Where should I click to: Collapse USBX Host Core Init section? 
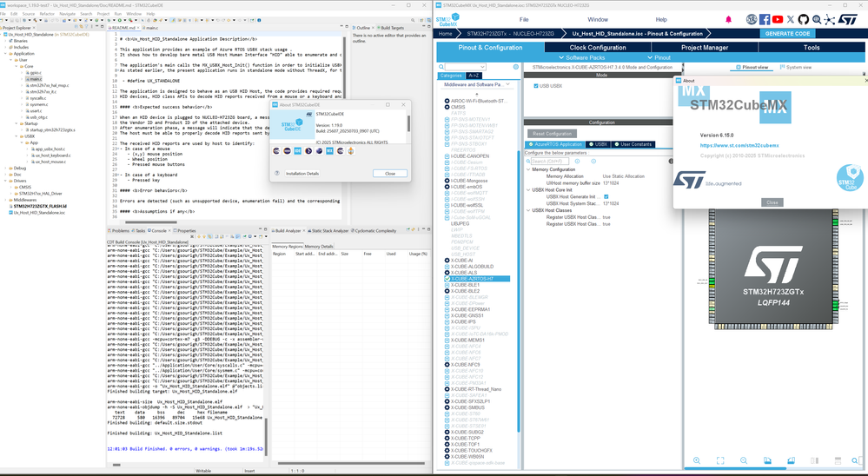click(x=528, y=190)
